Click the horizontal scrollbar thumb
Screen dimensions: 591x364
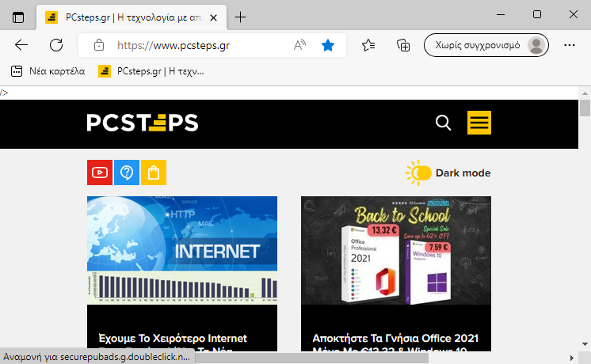point(311,358)
